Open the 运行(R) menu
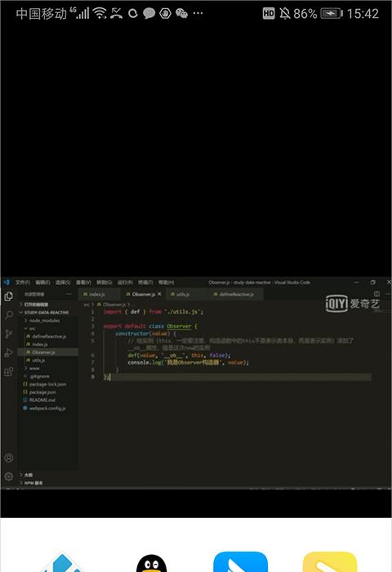 125,283
